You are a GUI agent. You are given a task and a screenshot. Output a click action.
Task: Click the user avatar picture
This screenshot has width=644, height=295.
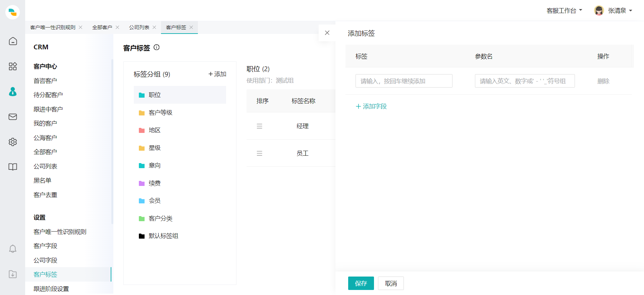pos(599,10)
